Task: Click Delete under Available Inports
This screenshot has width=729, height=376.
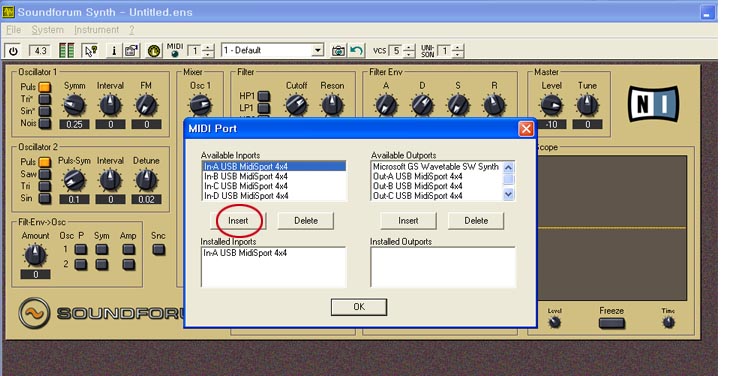Action: (306, 221)
